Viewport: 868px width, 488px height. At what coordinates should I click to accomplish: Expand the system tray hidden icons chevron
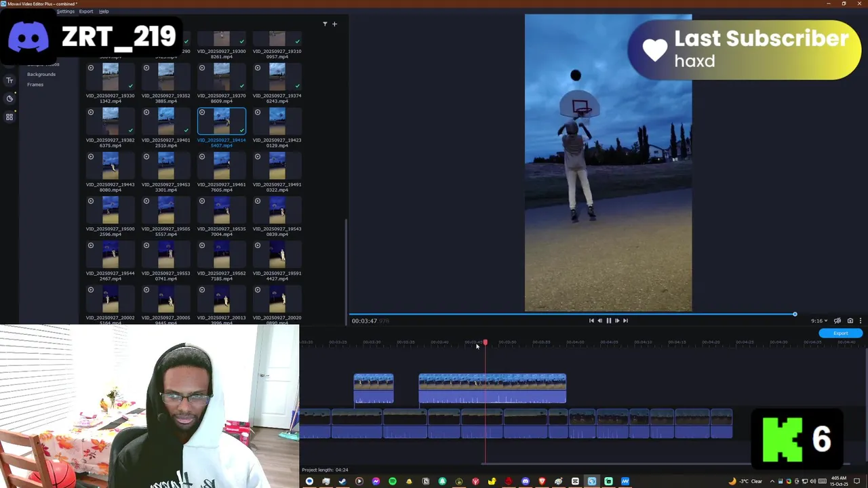click(x=772, y=482)
